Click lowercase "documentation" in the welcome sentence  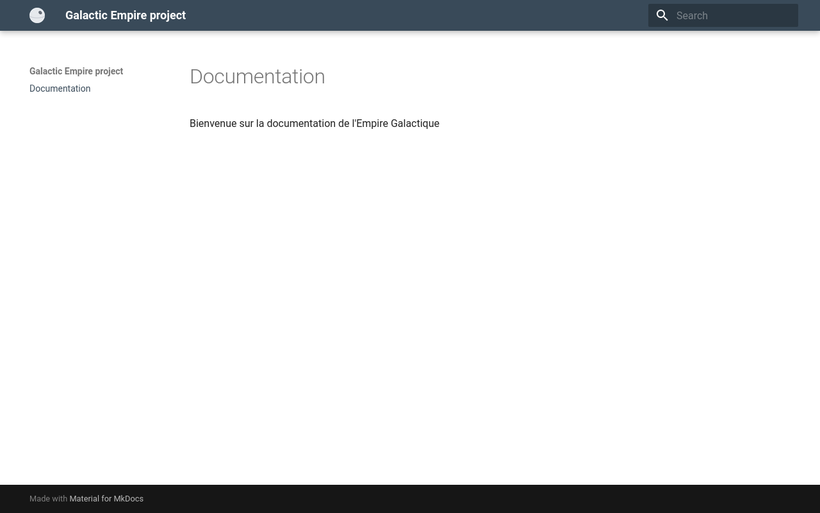click(301, 123)
